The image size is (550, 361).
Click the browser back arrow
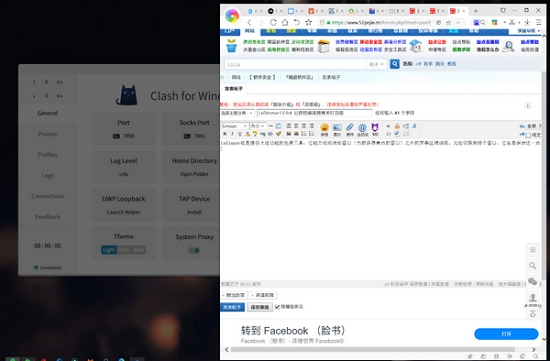click(x=249, y=22)
